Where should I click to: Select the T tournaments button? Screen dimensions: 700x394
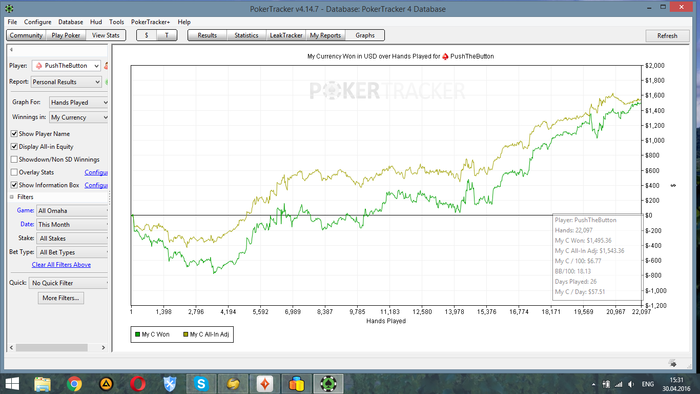tap(167, 35)
